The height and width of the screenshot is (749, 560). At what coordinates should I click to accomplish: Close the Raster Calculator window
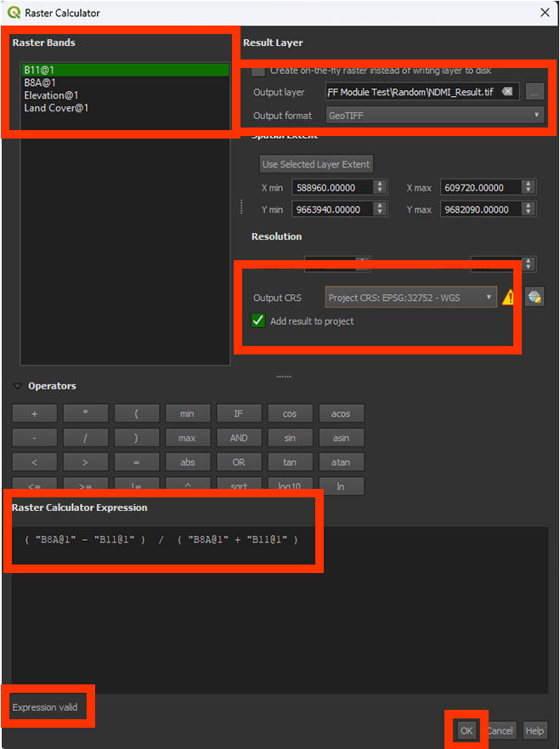[x=545, y=13]
